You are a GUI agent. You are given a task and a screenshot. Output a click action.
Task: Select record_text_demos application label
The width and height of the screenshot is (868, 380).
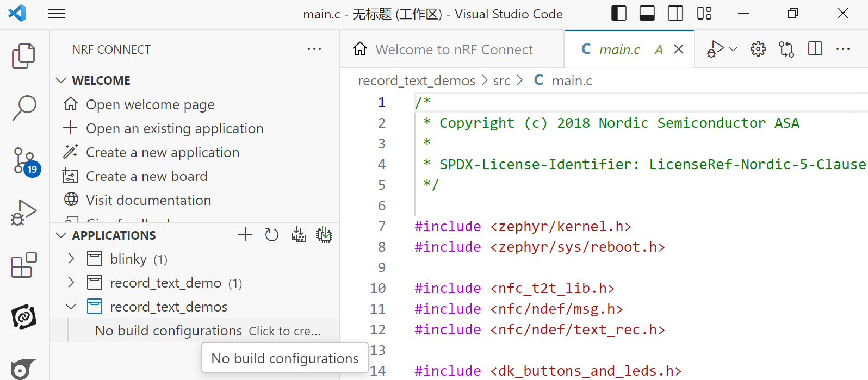(x=169, y=307)
